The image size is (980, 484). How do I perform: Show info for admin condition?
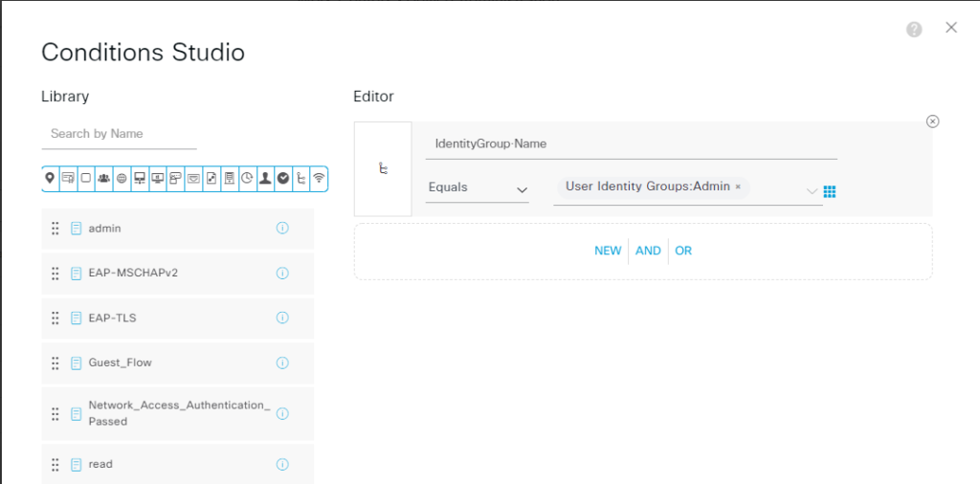click(282, 229)
